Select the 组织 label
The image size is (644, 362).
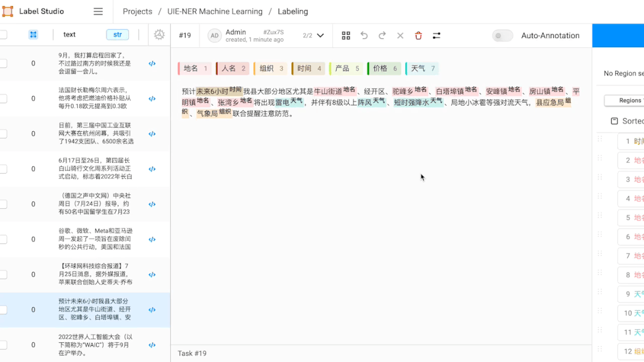[270, 69]
